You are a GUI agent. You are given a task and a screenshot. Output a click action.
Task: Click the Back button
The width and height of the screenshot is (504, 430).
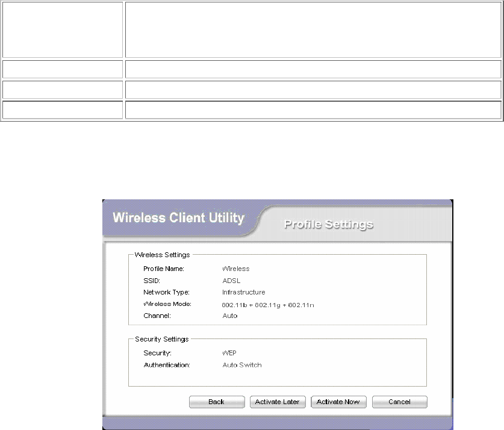tap(217, 402)
